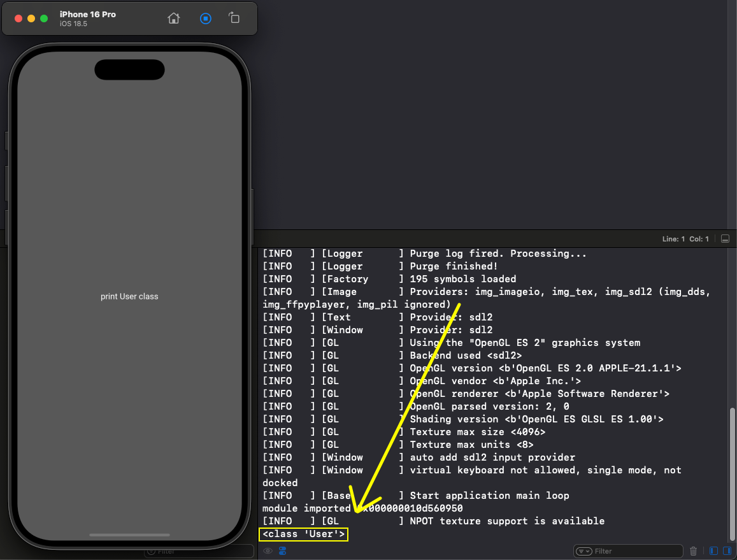The image size is (737, 560).
Task: Toggle console metadata options icon next to eye
Action: pos(282,550)
